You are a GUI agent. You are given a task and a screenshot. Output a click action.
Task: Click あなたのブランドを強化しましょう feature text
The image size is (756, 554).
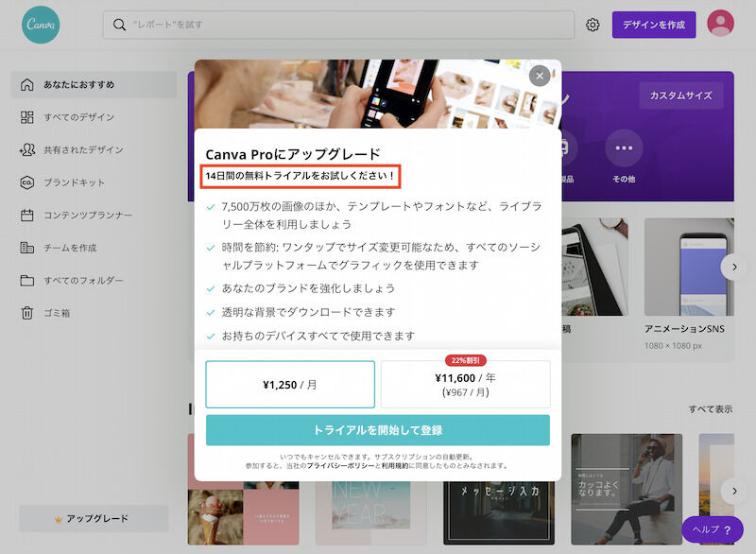(x=308, y=288)
